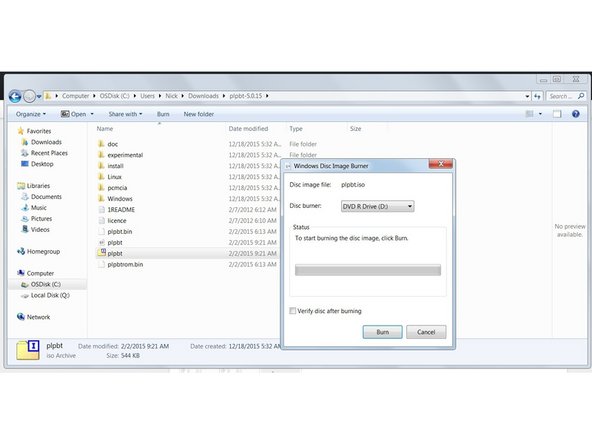Open Downloads under Favorites
Image resolution: width=592 pixels, height=444 pixels.
click(46, 142)
